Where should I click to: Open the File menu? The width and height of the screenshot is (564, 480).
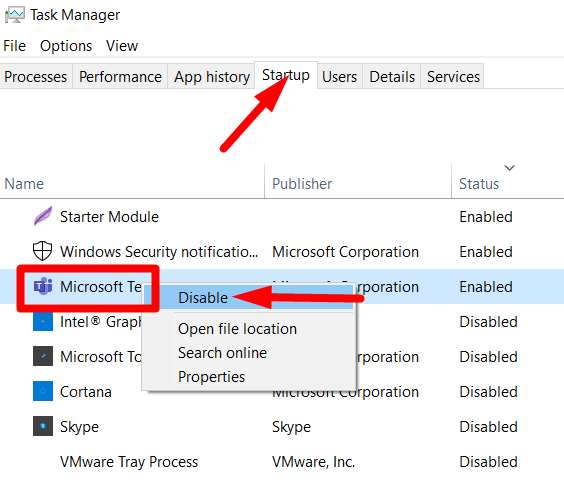pos(14,46)
